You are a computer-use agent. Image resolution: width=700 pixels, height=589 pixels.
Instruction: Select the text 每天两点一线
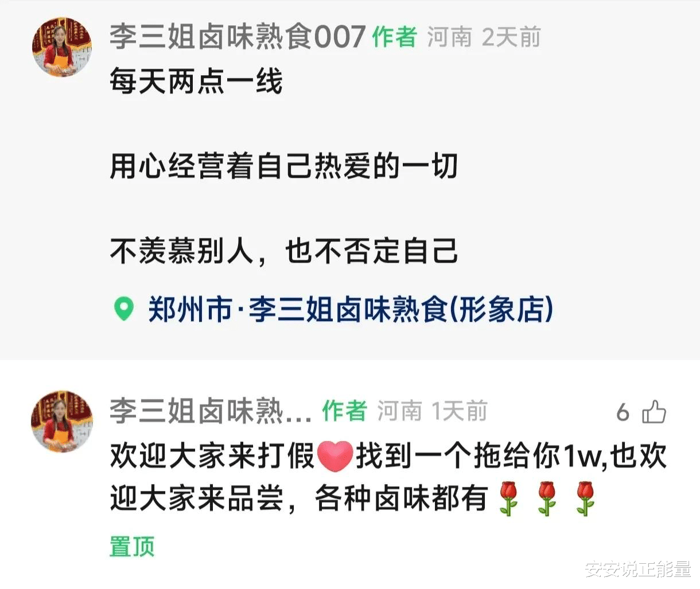tap(196, 81)
